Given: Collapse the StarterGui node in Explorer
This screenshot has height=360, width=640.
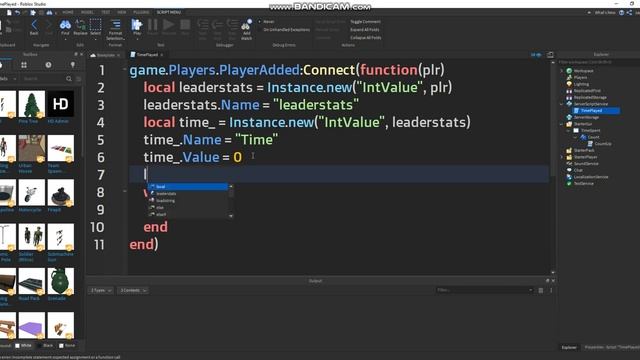Looking at the screenshot, I should click(x=562, y=124).
